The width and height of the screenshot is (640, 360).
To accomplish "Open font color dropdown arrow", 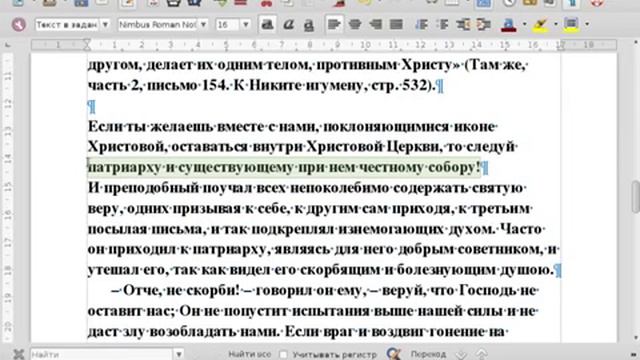I will pos(524,24).
